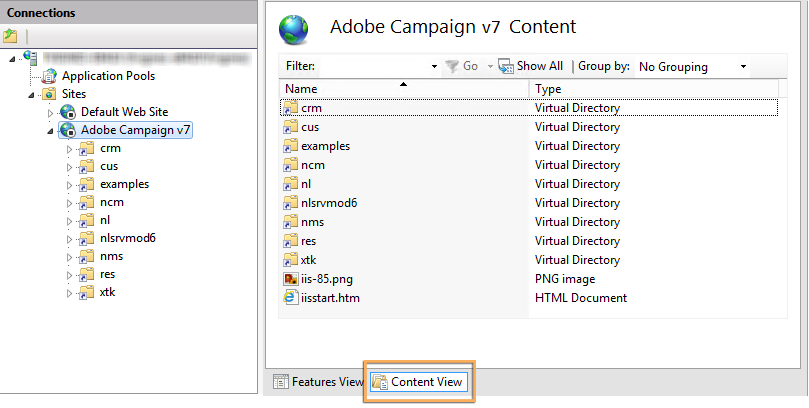Open the Filter dropdown arrow
Screen dimensions: 809x408
(434, 67)
